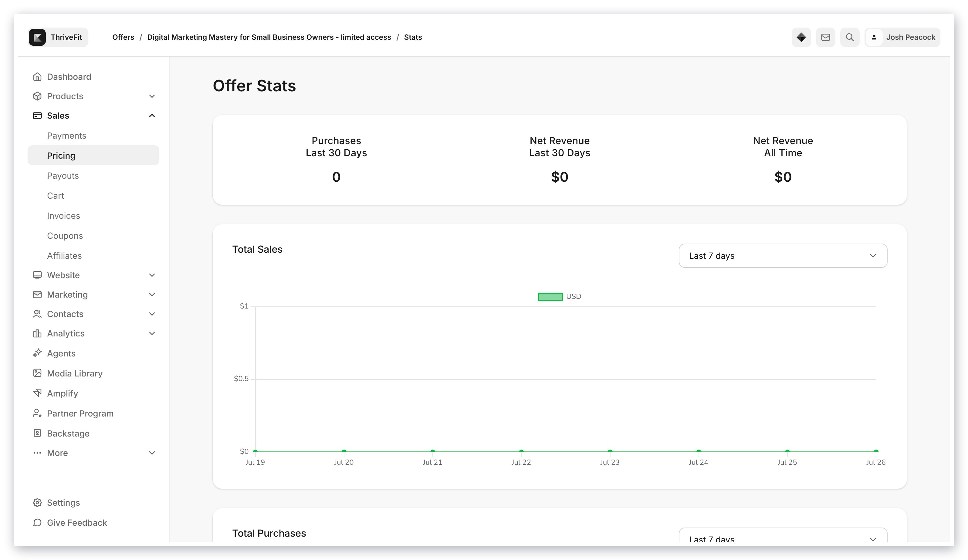Click the Give Feedback chat bubble icon

tap(37, 523)
